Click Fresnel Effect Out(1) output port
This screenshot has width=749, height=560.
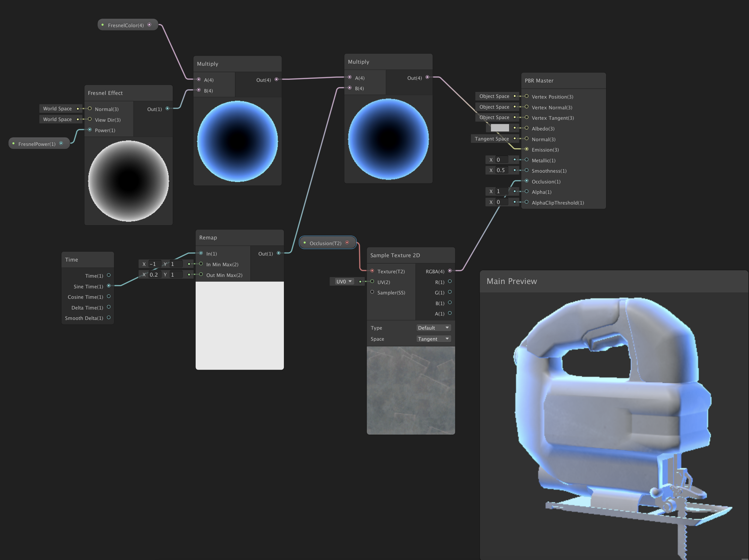tap(167, 109)
